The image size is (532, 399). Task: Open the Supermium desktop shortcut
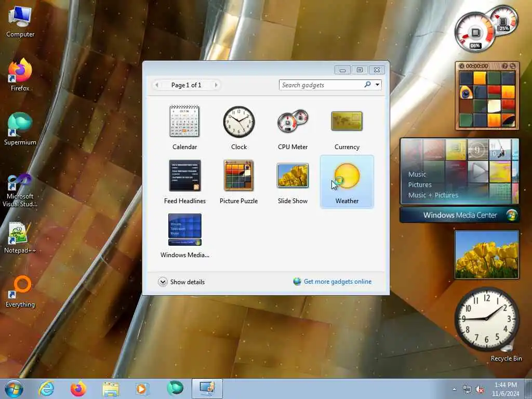tap(20, 129)
